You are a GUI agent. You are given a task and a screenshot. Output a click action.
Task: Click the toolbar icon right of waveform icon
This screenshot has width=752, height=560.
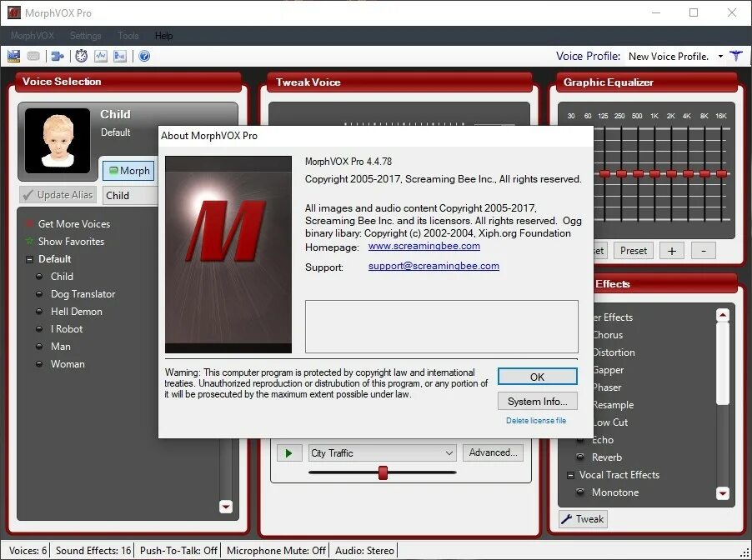tap(119, 56)
